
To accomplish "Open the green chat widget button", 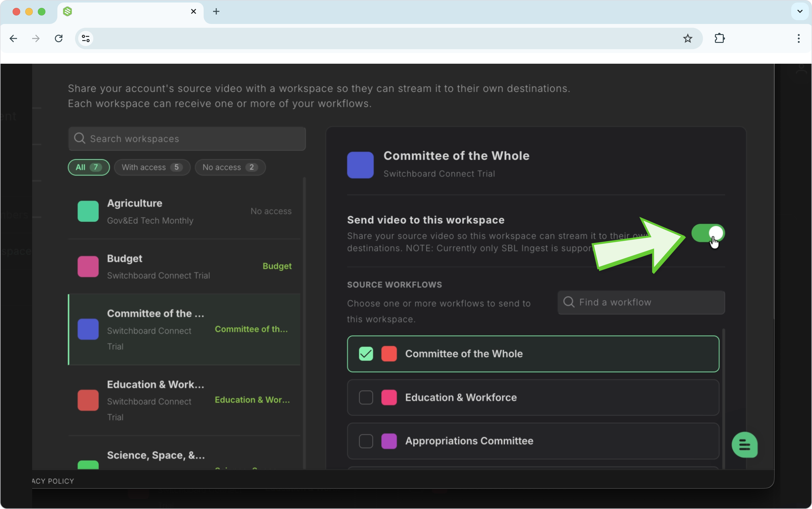I will coord(745,445).
